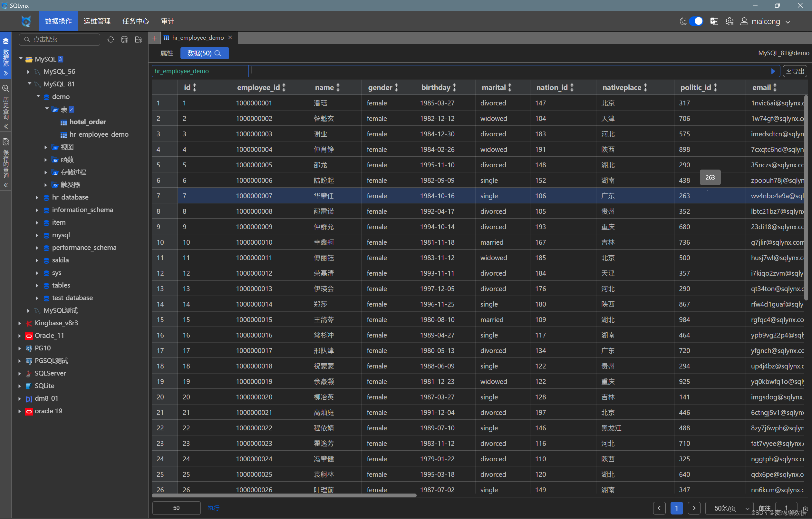The width and height of the screenshot is (812, 519).
Task: Open the history query sidebar icon
Action: click(x=6, y=89)
